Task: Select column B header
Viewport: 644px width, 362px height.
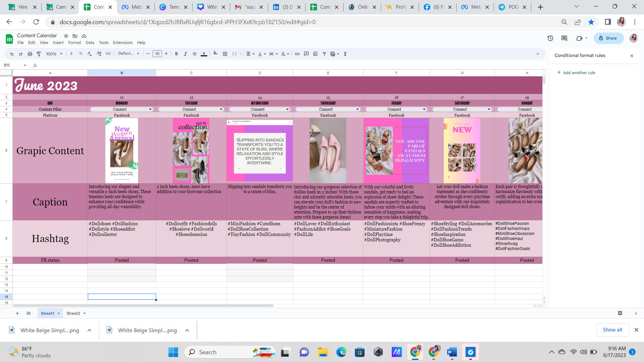Action: coord(122,73)
